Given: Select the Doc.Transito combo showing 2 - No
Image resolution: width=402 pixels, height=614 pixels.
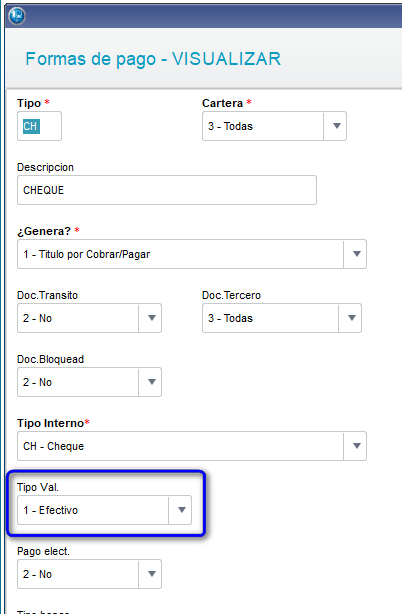Looking at the screenshot, I should [x=89, y=318].
